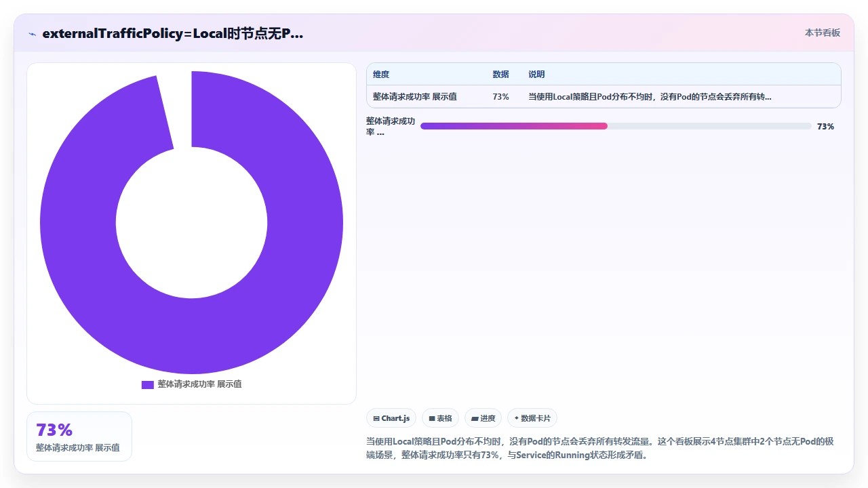The image size is (868, 488).
Task: Click the 整体请求成功率 展示值 table cell
Action: (415, 97)
